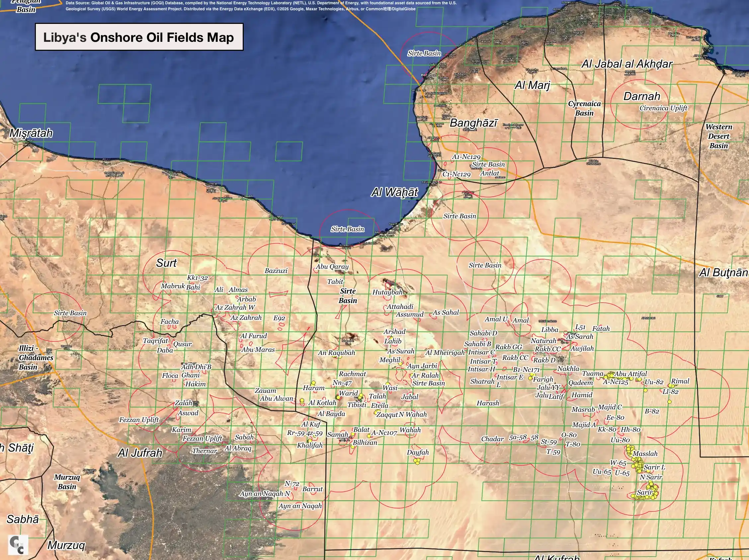Click the Kk1-32 field label
This screenshot has width=749, height=560.
coord(198,278)
